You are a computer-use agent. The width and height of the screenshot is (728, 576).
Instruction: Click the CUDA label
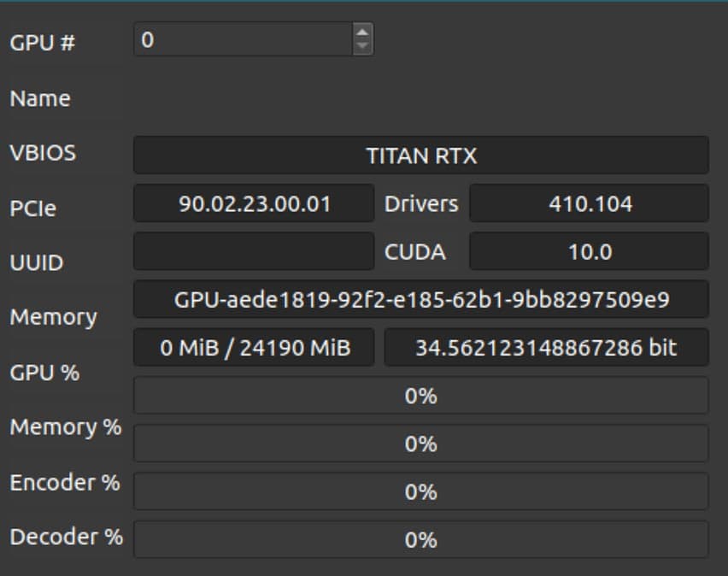click(415, 252)
